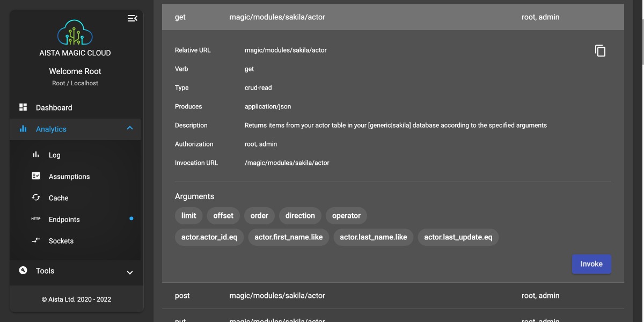Expand the Tools menu chevron
This screenshot has height=322, width=644.
point(129,272)
